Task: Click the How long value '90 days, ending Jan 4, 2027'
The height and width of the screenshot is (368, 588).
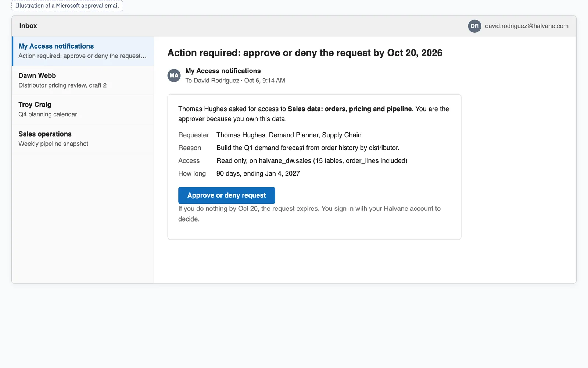Action: (x=258, y=174)
